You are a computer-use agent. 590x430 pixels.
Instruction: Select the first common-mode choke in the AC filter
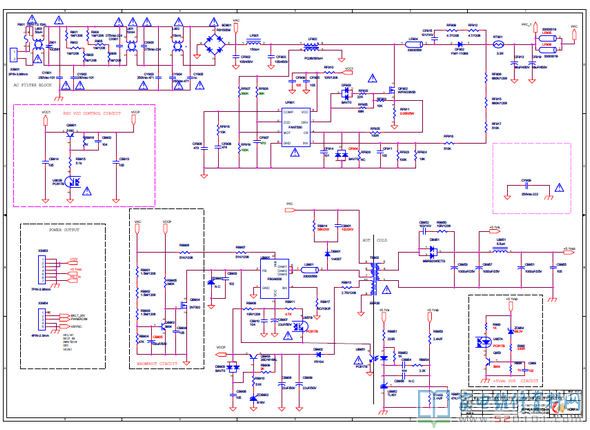pyautogui.click(x=38, y=44)
